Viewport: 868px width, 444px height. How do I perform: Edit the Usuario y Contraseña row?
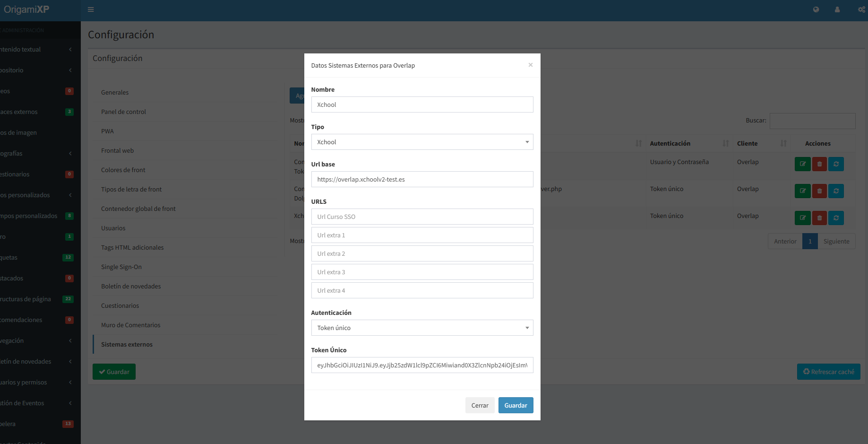click(x=802, y=164)
